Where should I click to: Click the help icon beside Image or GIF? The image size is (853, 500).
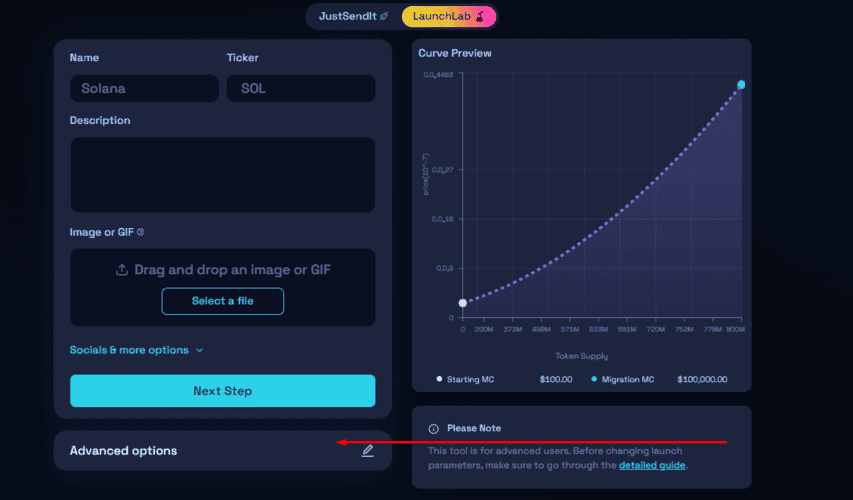[140, 232]
